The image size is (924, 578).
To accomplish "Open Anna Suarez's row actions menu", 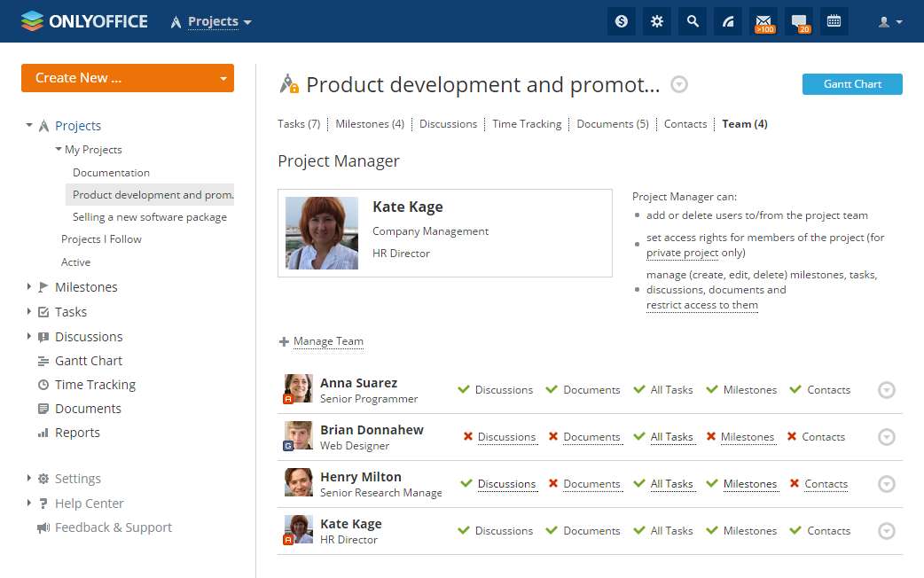I will [x=886, y=390].
